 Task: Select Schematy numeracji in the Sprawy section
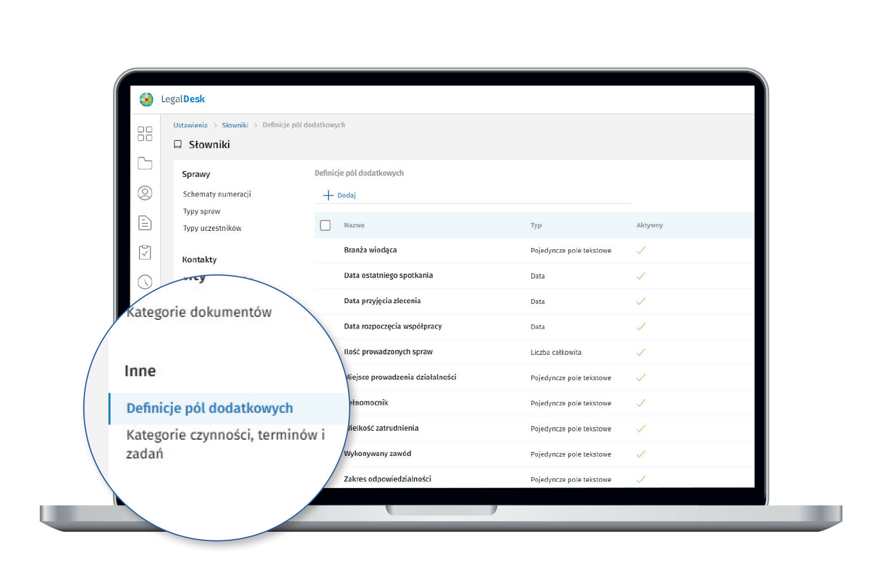click(x=216, y=194)
